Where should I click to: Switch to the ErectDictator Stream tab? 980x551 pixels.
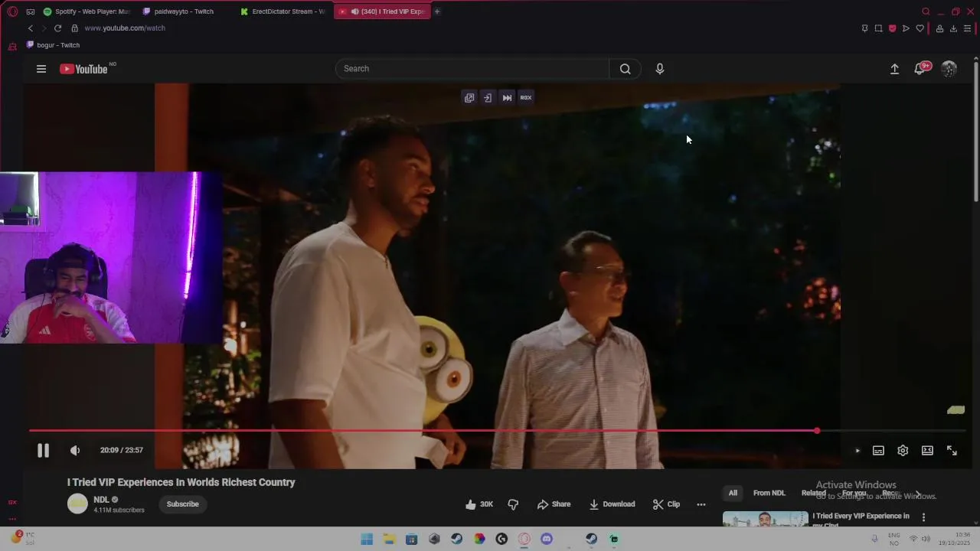click(x=283, y=11)
